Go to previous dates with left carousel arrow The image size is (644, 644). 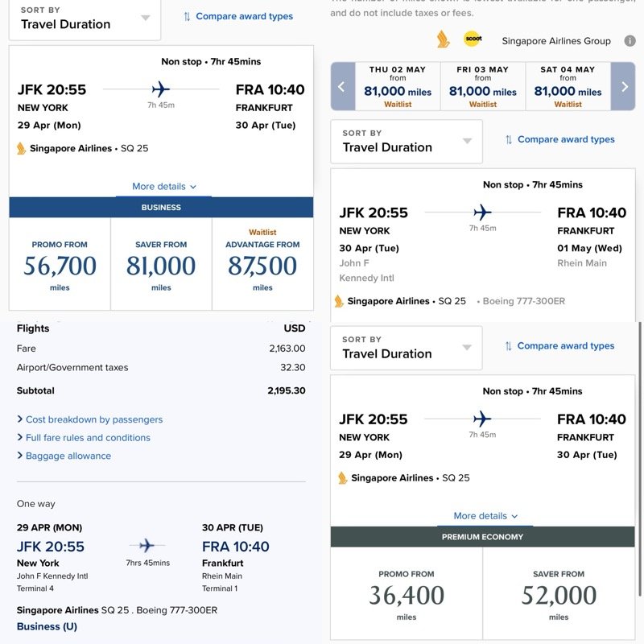[341, 86]
